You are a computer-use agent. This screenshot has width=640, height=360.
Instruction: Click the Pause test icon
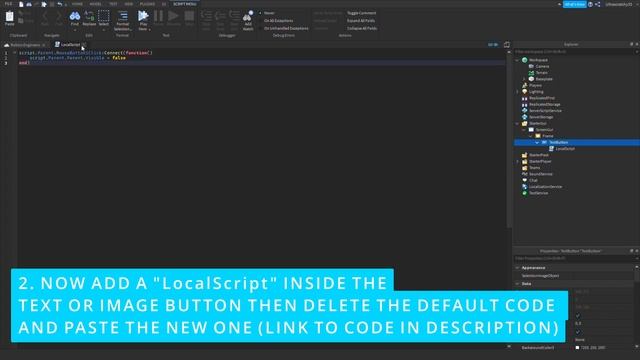pos(158,16)
